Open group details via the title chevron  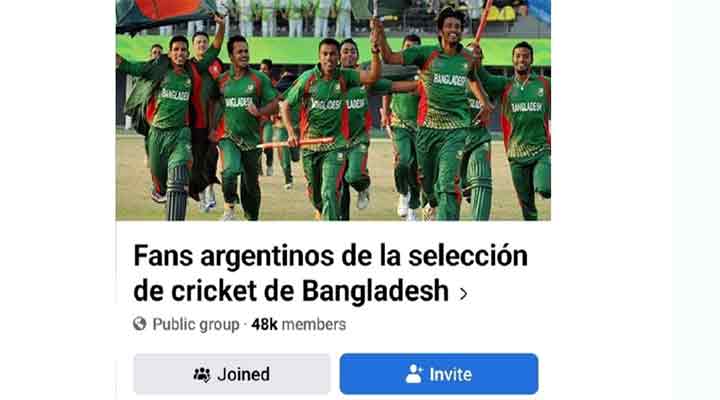[464, 293]
